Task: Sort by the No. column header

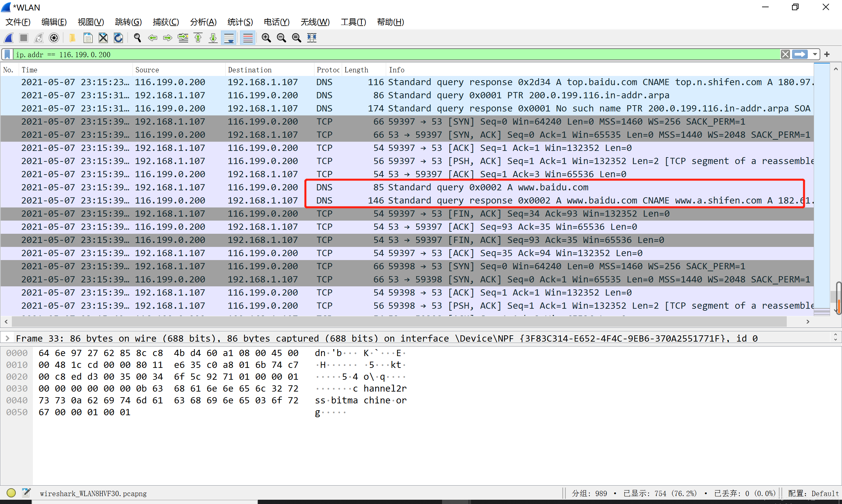Action: click(10, 70)
